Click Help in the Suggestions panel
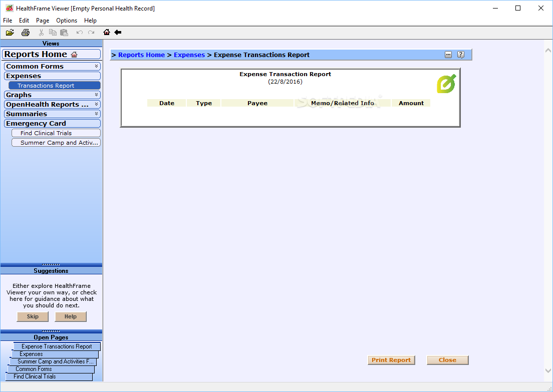The width and height of the screenshot is (553, 392). [71, 316]
